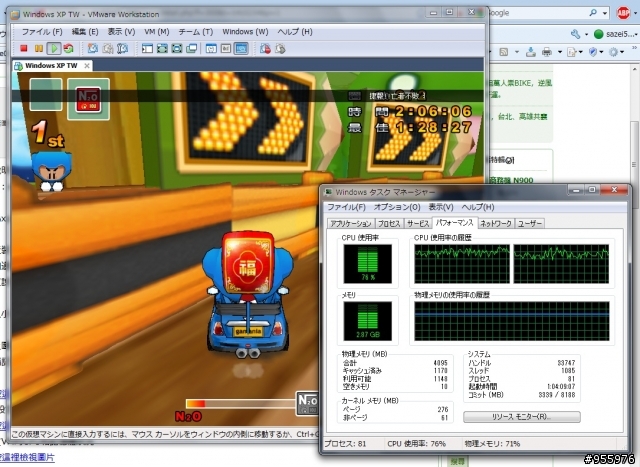Click the green status circle beside sazei5
This screenshot has height=467, width=640.
pyautogui.click(x=598, y=34)
